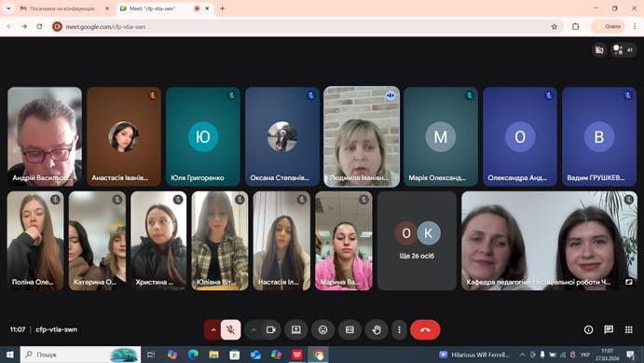Click the Windows search box Пошук

pyautogui.click(x=80, y=355)
